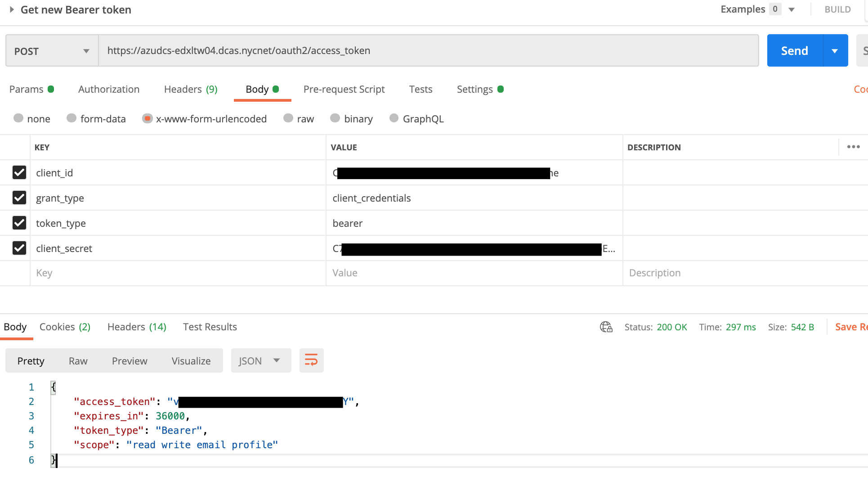Open the Tests tab
868x477 pixels.
(x=421, y=89)
